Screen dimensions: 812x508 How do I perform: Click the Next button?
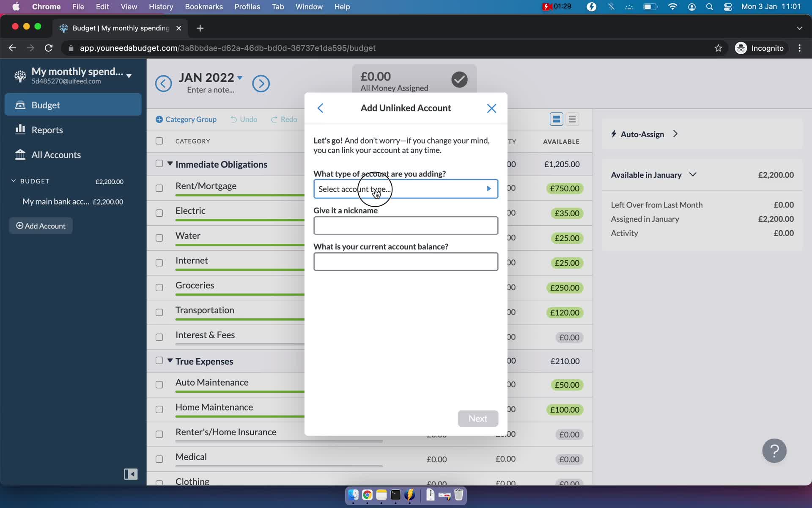tap(477, 418)
